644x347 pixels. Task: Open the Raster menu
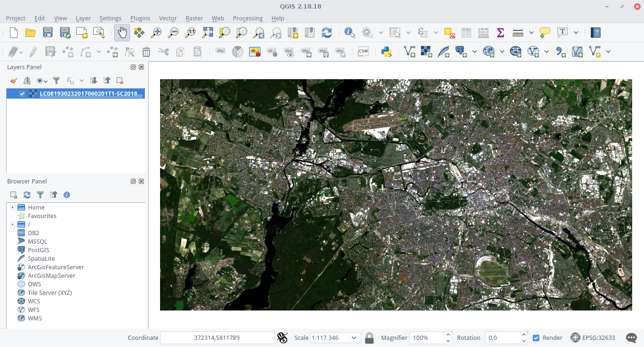click(194, 18)
